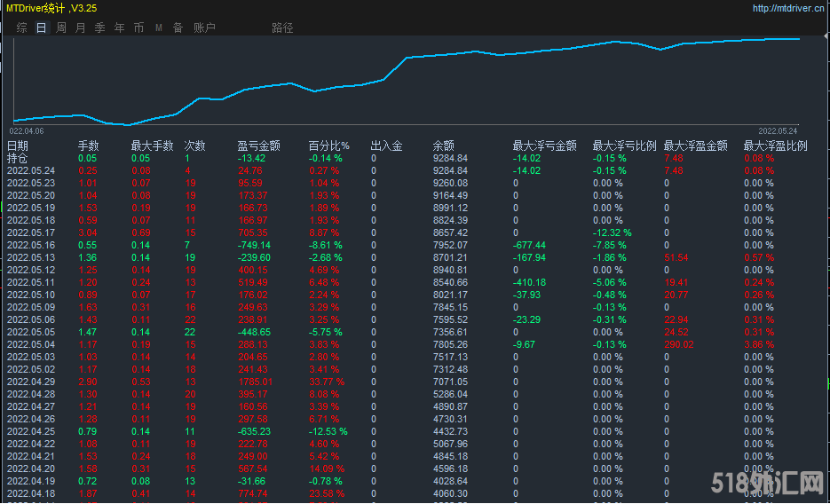
Task: Click the 日期 column header
Action: (x=18, y=146)
